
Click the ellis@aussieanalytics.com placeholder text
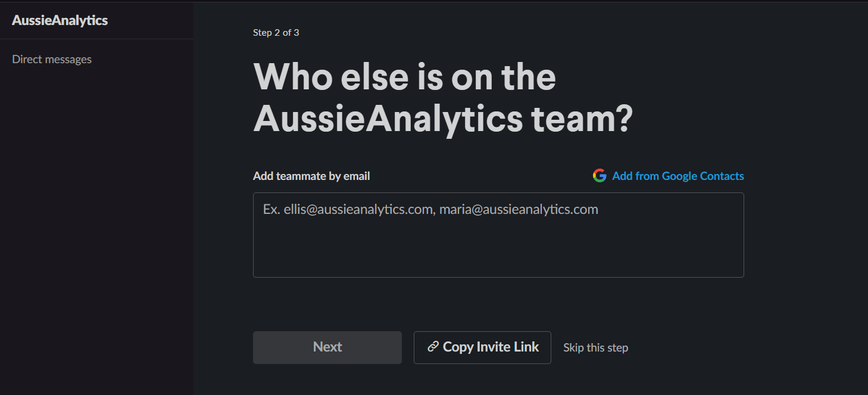(x=358, y=210)
